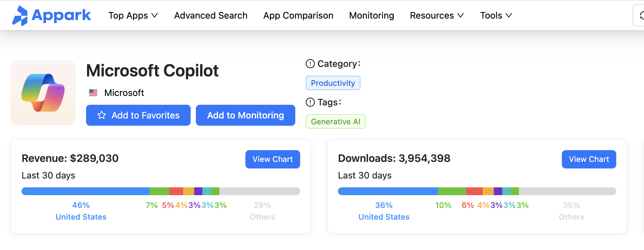644x250 pixels.
Task: Go to App Comparison
Action: click(x=298, y=15)
